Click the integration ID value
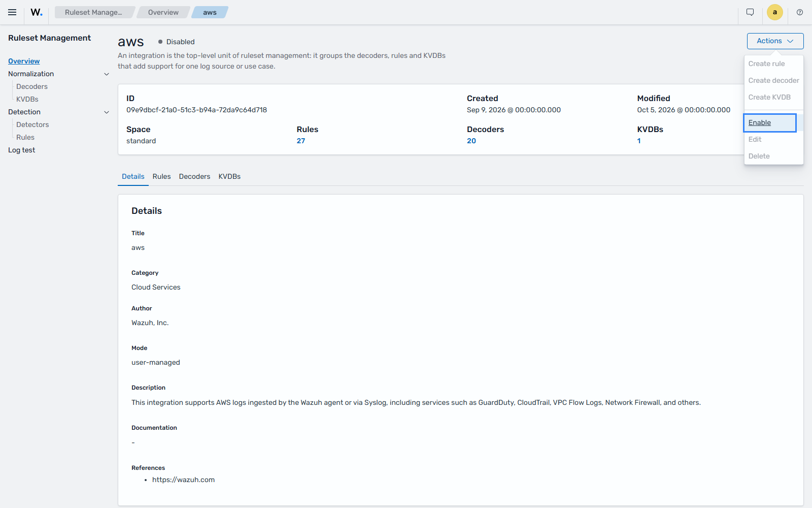Image resolution: width=812 pixels, height=508 pixels. pyautogui.click(x=196, y=110)
